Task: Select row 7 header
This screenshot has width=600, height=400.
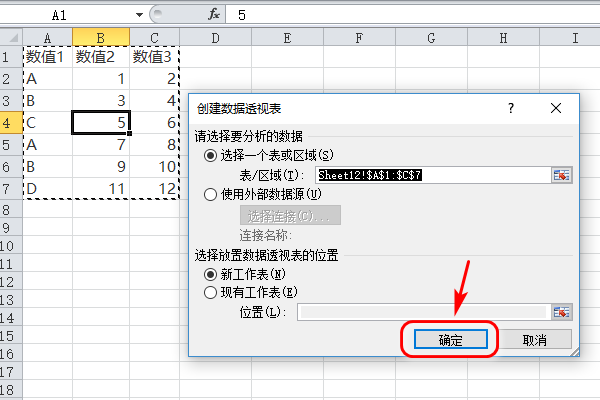Action: pos(11,189)
